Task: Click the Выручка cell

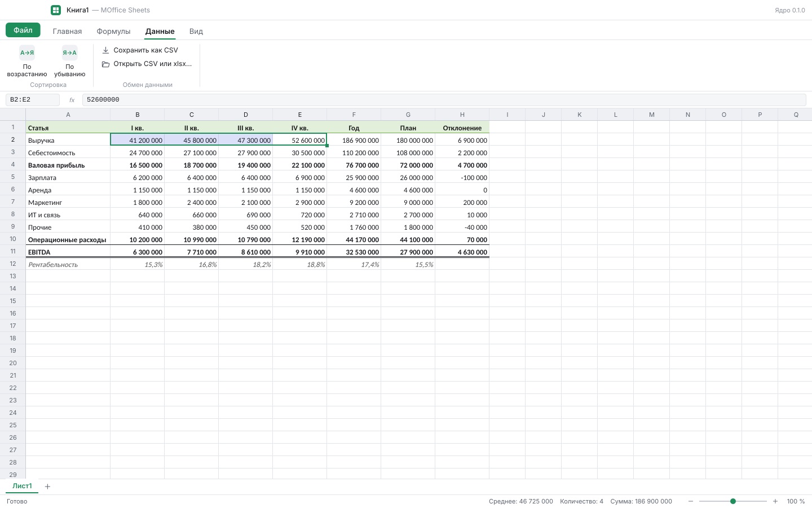Action: point(68,140)
